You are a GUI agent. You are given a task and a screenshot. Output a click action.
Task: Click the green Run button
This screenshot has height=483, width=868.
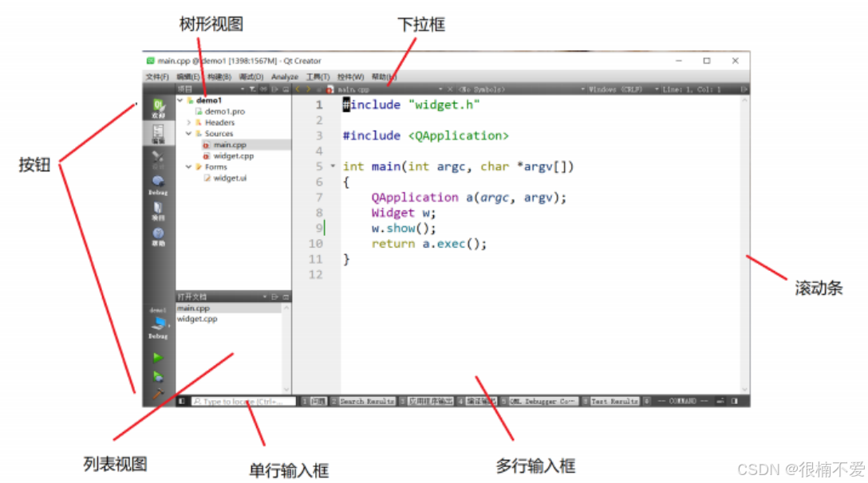158,358
